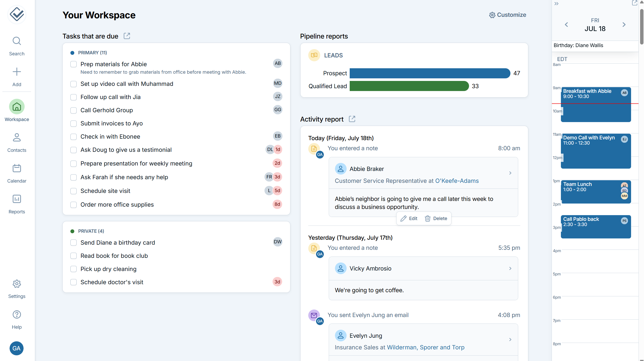
Task: Collapse the calendar panel with double-chevron
Action: pyautogui.click(x=556, y=4)
